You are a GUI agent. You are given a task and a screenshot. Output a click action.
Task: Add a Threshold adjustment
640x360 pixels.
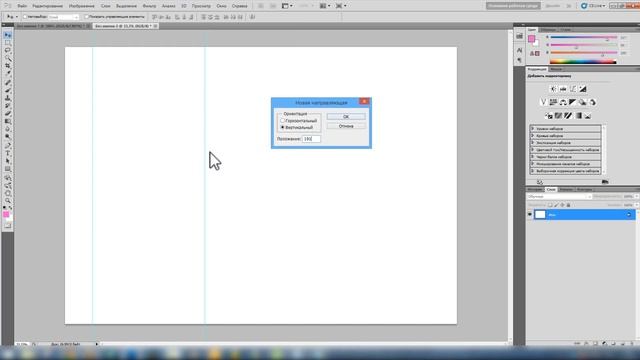568,116
